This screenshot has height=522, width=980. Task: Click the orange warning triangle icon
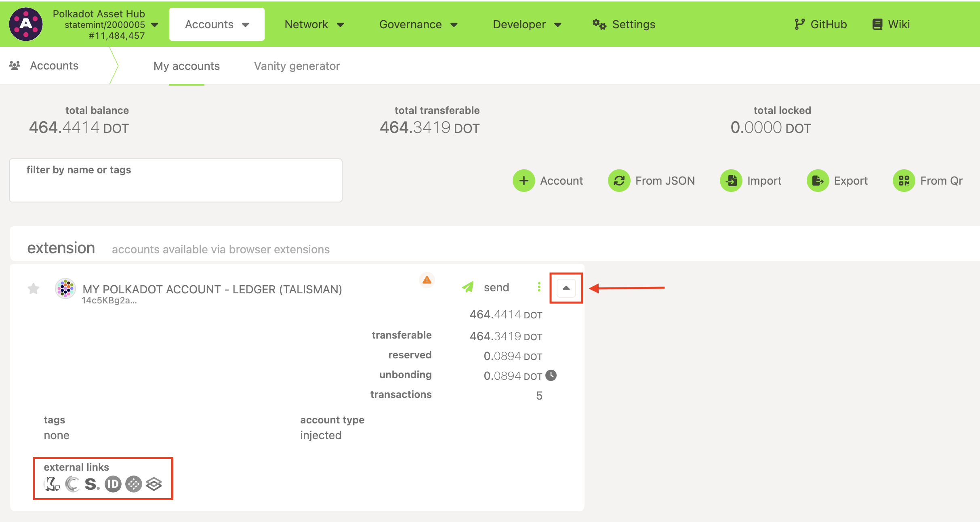[x=427, y=280]
